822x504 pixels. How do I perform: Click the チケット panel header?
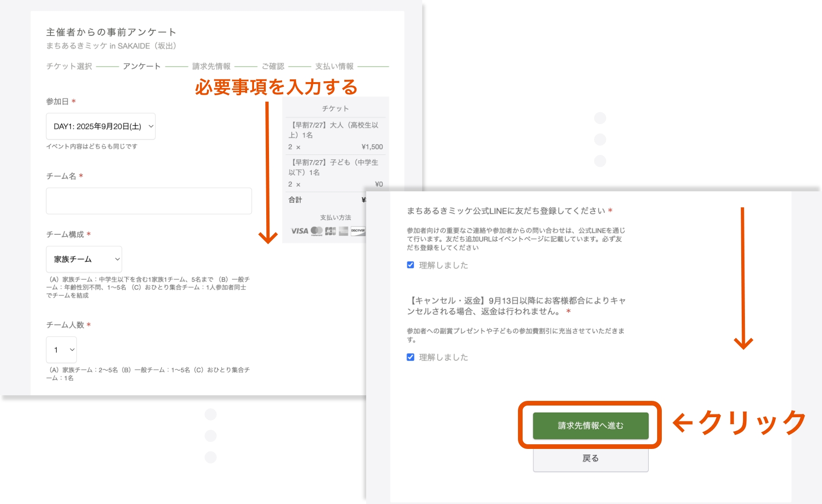click(x=335, y=108)
